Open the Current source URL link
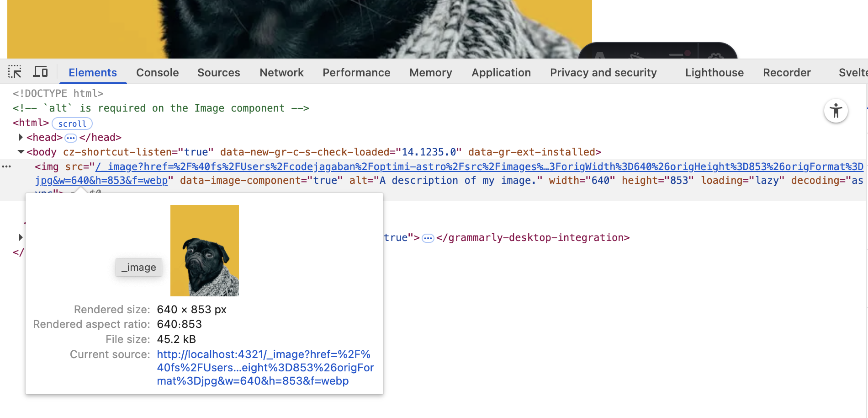 [264, 367]
